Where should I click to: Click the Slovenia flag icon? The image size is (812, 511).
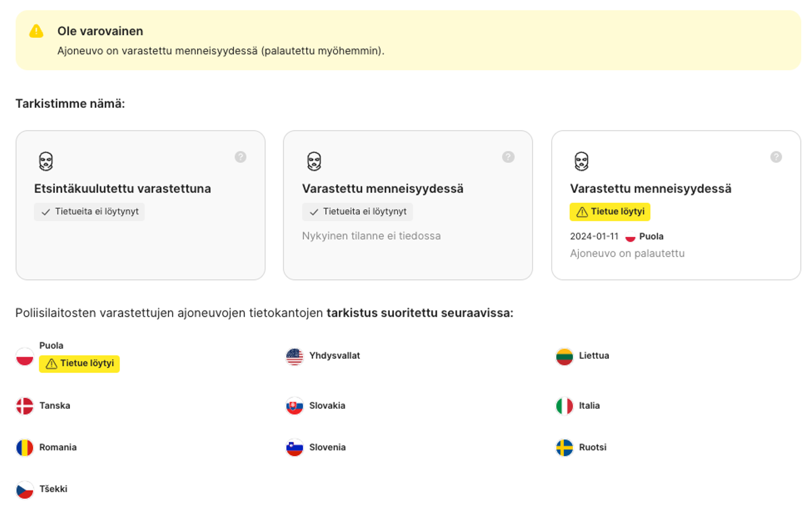[295, 448]
